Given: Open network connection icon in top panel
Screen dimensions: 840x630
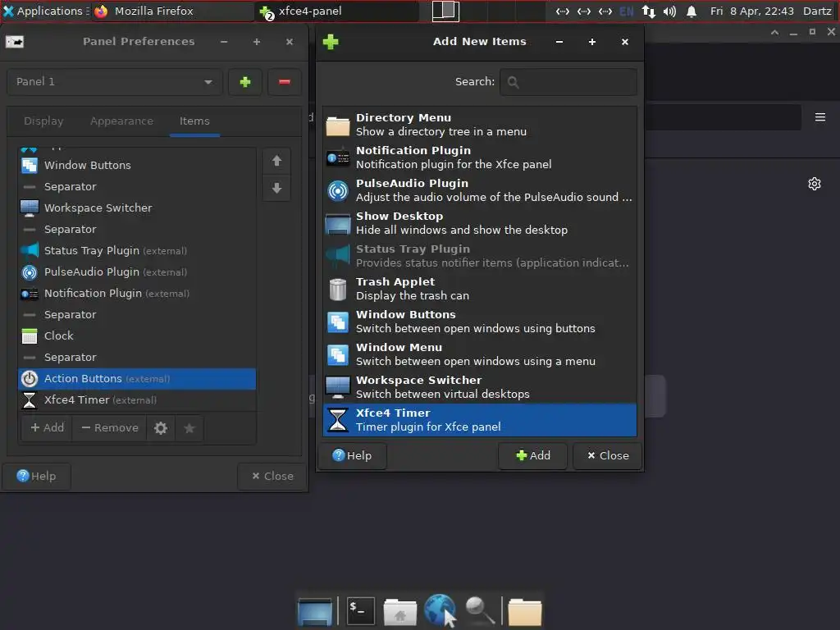Looking at the screenshot, I should pos(648,11).
